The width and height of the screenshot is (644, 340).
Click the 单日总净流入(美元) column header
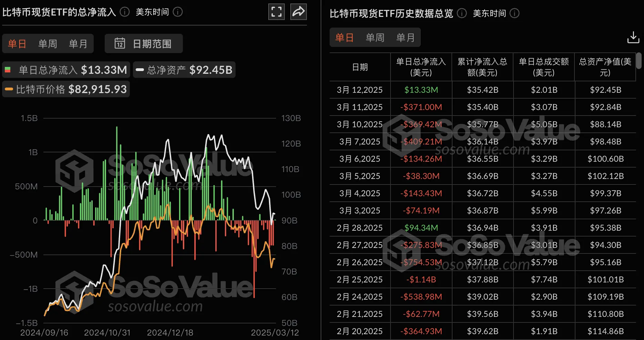(421, 67)
